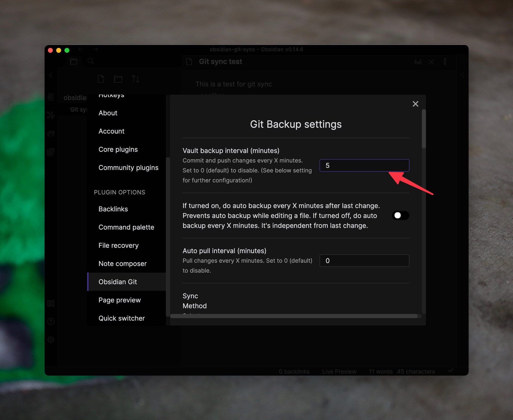
Task: Go to File recovery plugin options
Action: 118,245
